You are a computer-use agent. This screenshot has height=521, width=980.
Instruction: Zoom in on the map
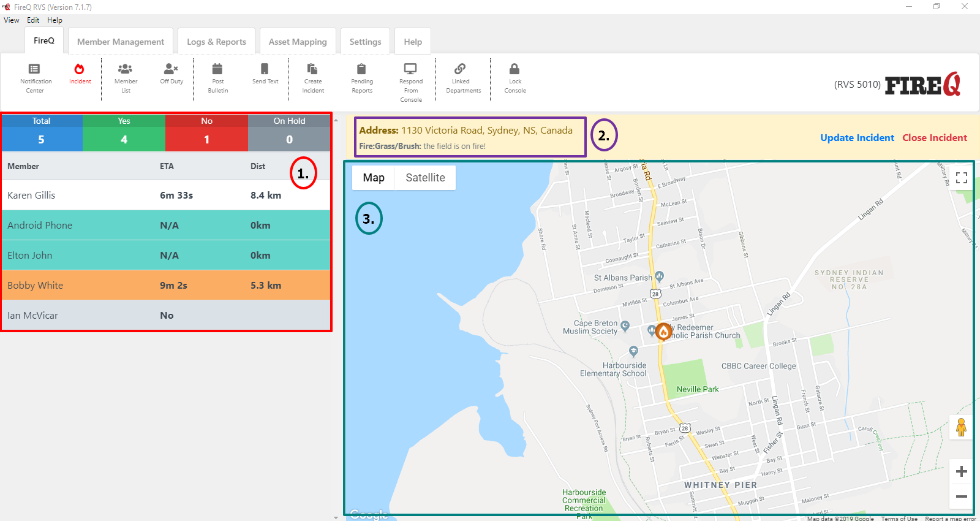[x=962, y=471]
